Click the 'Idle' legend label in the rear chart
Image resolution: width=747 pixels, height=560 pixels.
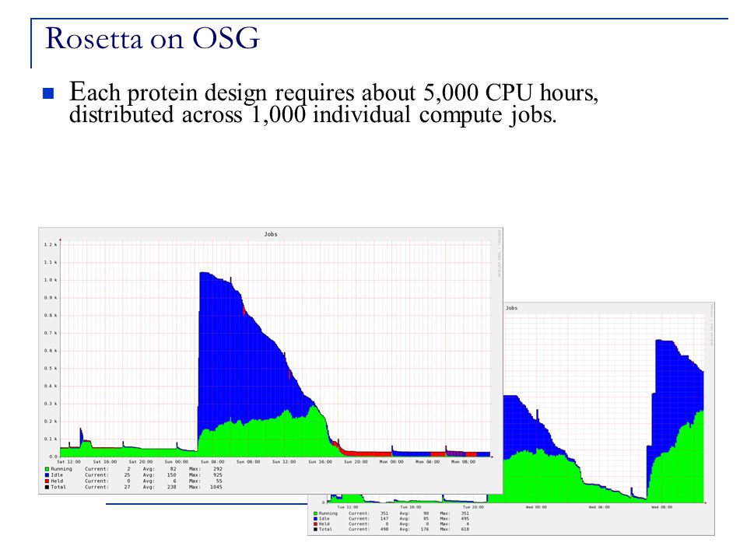[324, 519]
